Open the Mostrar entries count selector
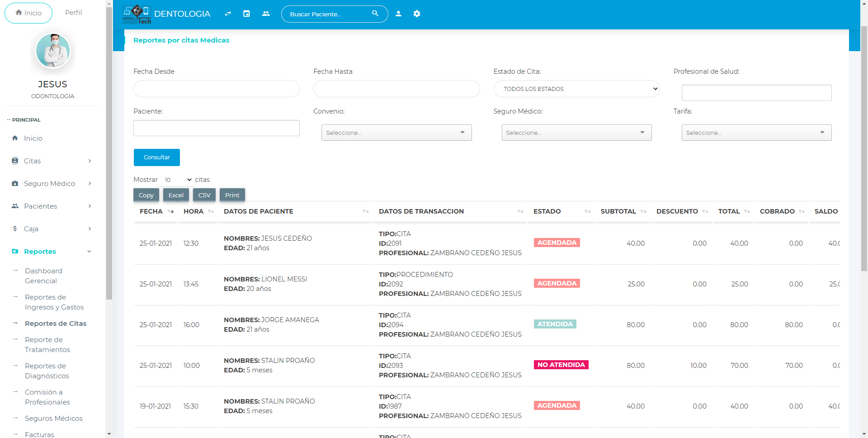The height and width of the screenshot is (438, 868). [x=178, y=180]
